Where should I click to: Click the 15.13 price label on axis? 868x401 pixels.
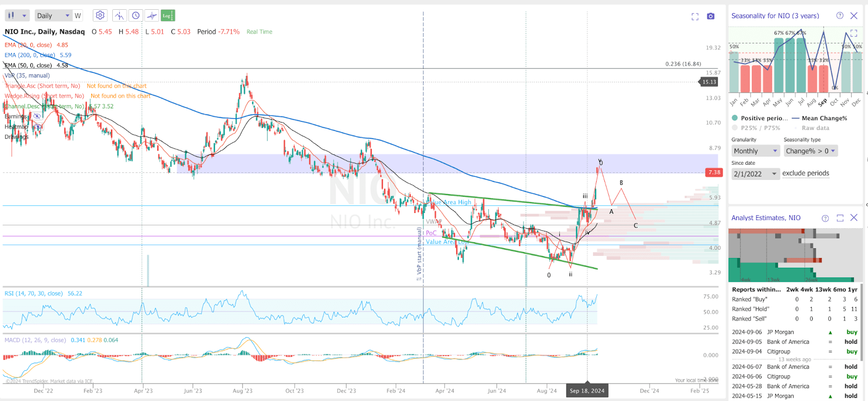(709, 82)
